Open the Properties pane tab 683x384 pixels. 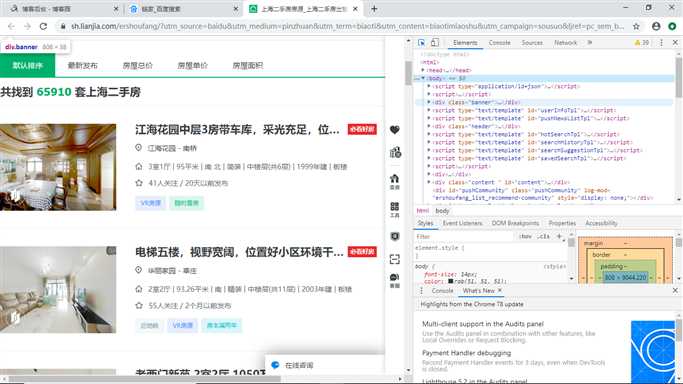point(562,223)
